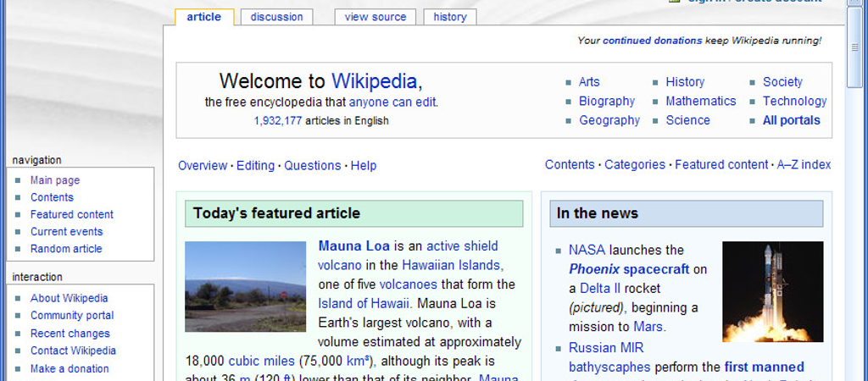The image size is (868, 381).
Task: Open the A–Z index link
Action: [804, 164]
